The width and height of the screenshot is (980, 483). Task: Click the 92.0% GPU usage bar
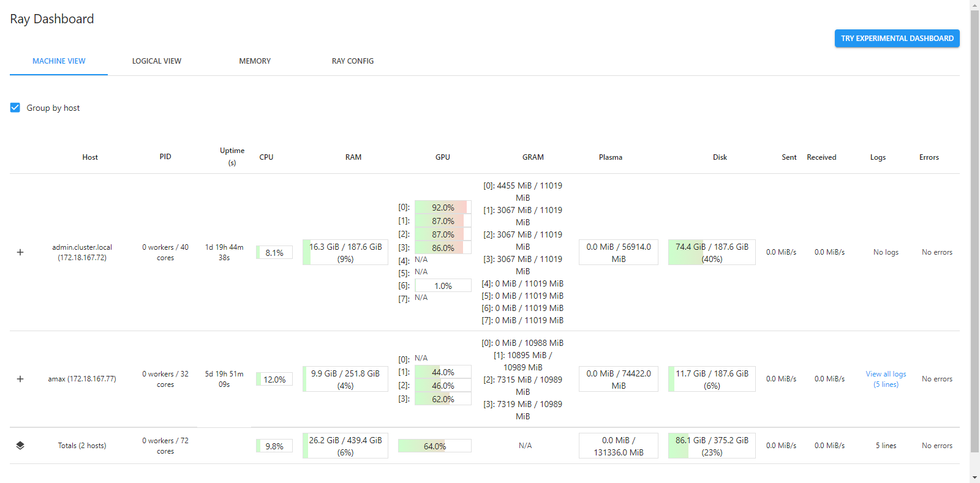tap(443, 208)
